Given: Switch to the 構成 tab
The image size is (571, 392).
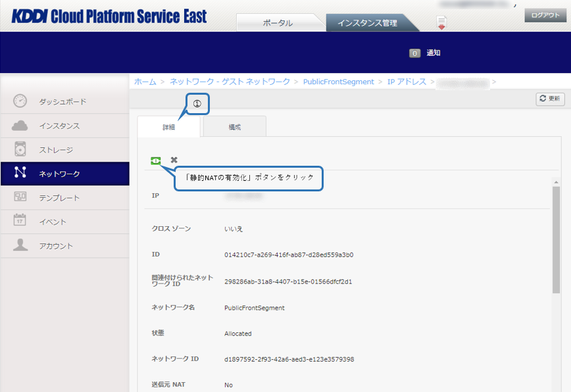Looking at the screenshot, I should click(x=234, y=127).
